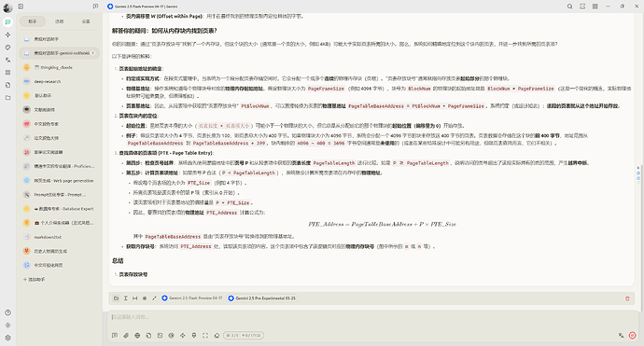Click the translate icon in input bar
Viewport: 644px width, 346px height.
point(621,336)
